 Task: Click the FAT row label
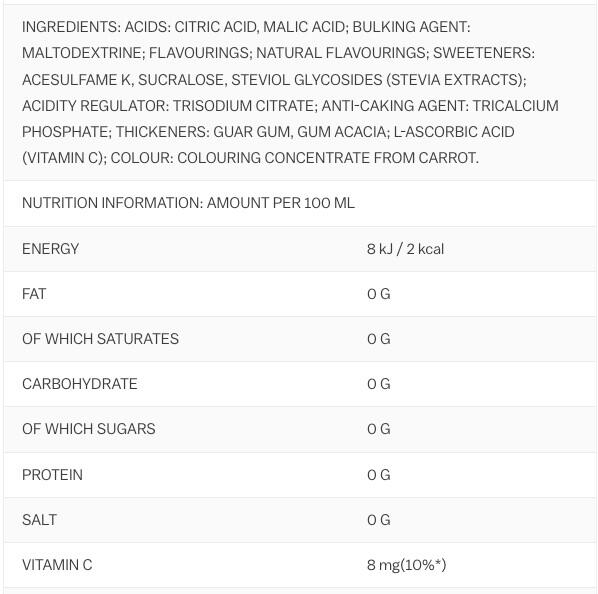(34, 294)
